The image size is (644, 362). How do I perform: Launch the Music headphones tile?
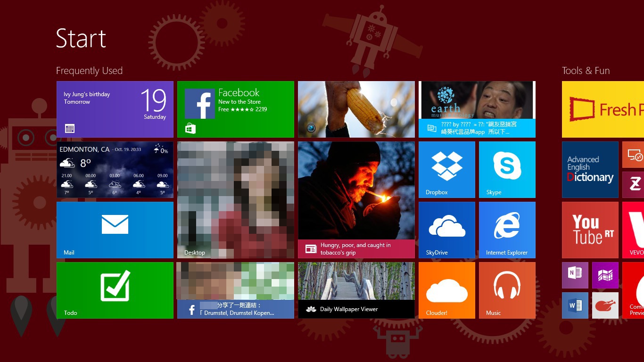(507, 290)
